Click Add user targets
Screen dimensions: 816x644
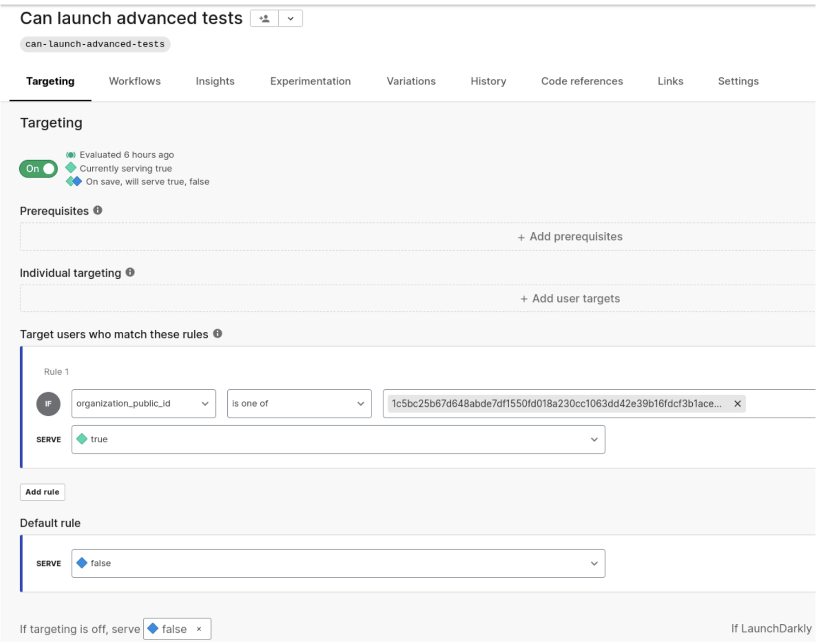click(570, 299)
